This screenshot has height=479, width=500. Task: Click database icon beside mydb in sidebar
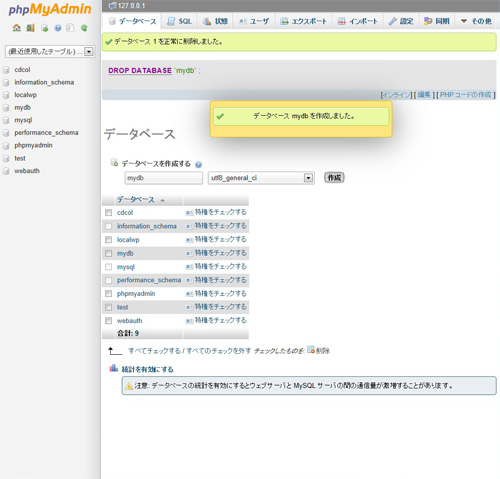[x=6, y=108]
